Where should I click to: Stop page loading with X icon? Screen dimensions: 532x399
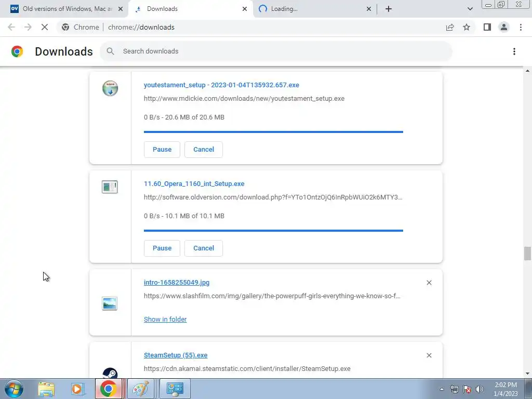[45, 27]
